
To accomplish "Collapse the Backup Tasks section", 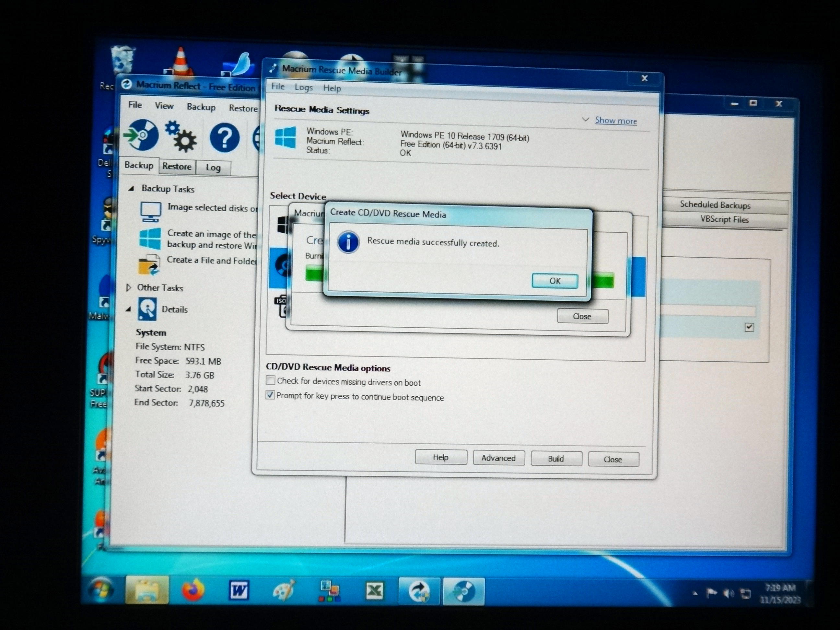I will tap(131, 188).
